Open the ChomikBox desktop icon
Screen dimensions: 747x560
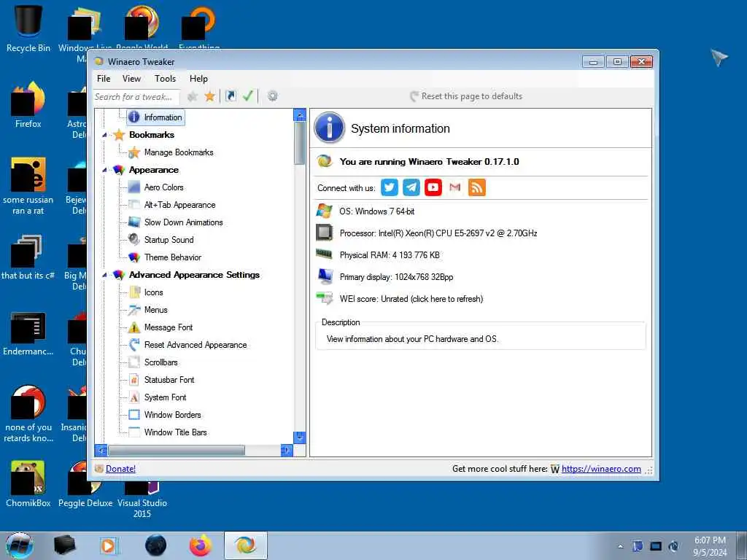[28, 483]
